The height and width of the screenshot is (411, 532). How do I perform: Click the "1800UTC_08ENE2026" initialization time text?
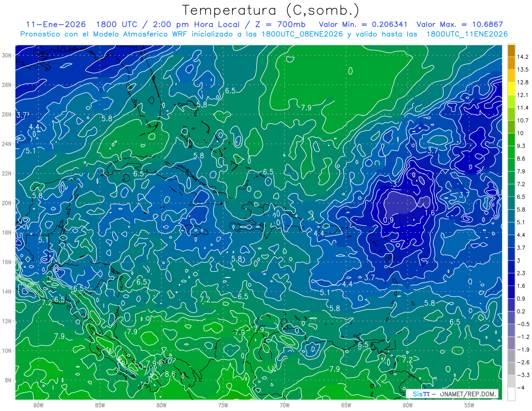point(303,34)
